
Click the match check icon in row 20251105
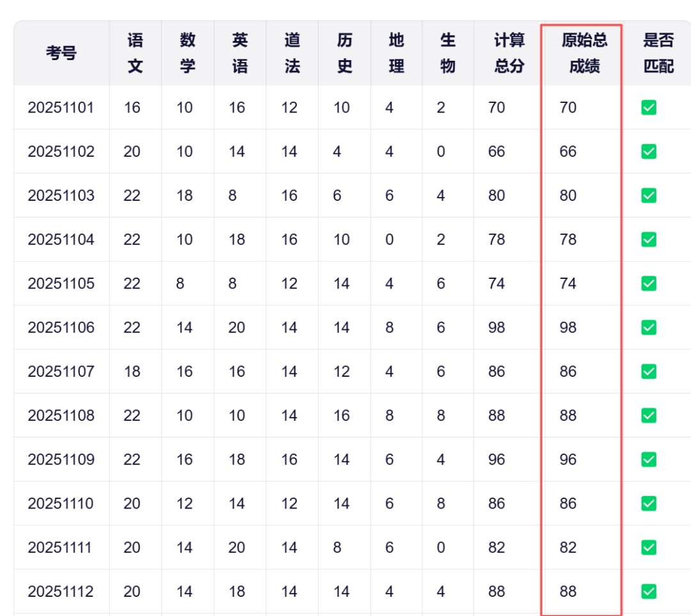649,283
